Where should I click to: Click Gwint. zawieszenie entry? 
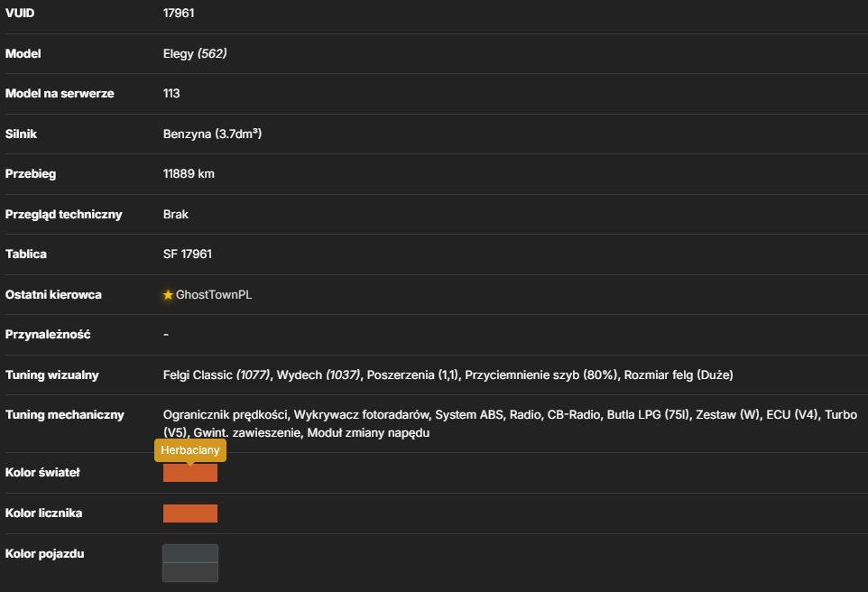click(x=247, y=433)
